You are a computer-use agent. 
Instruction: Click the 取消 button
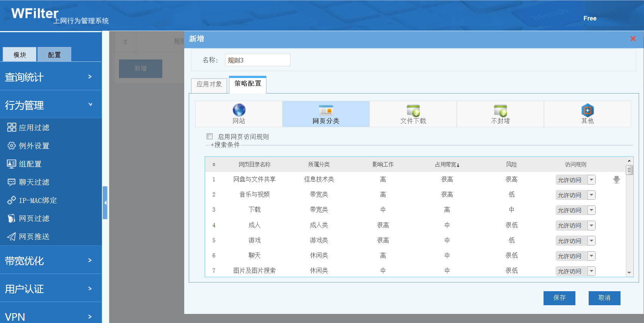click(x=604, y=298)
